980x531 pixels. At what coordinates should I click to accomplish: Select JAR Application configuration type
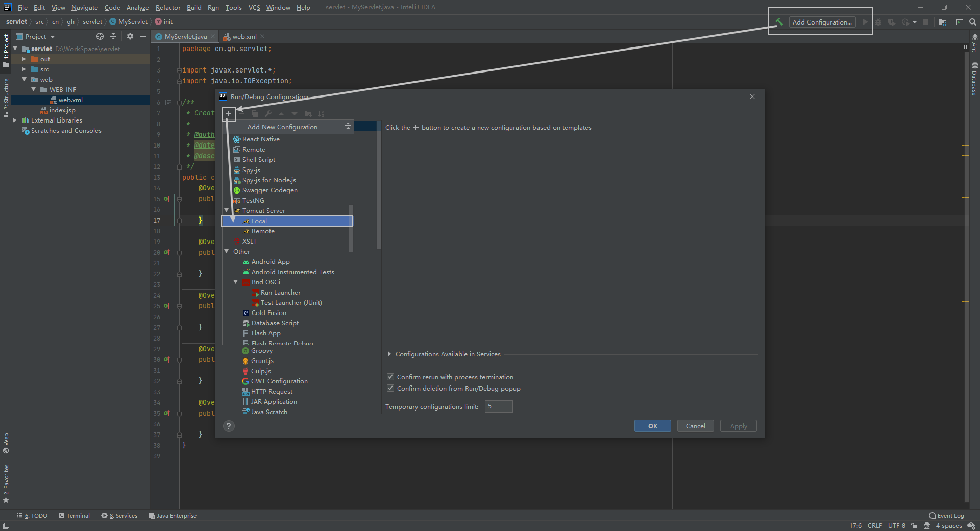point(274,401)
